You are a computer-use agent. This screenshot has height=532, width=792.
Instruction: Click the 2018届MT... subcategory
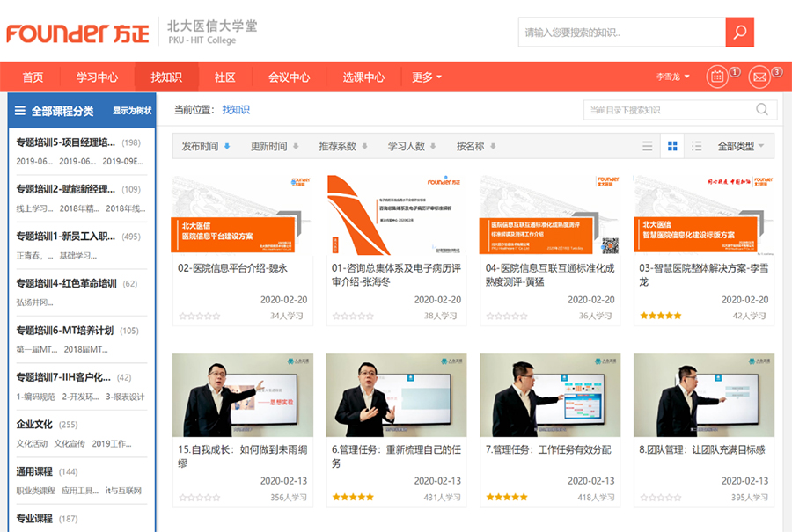coord(86,349)
